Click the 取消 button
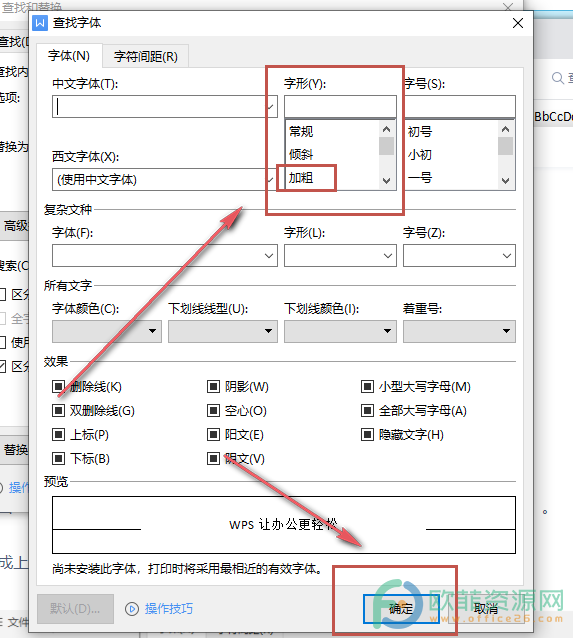 pyautogui.click(x=486, y=609)
